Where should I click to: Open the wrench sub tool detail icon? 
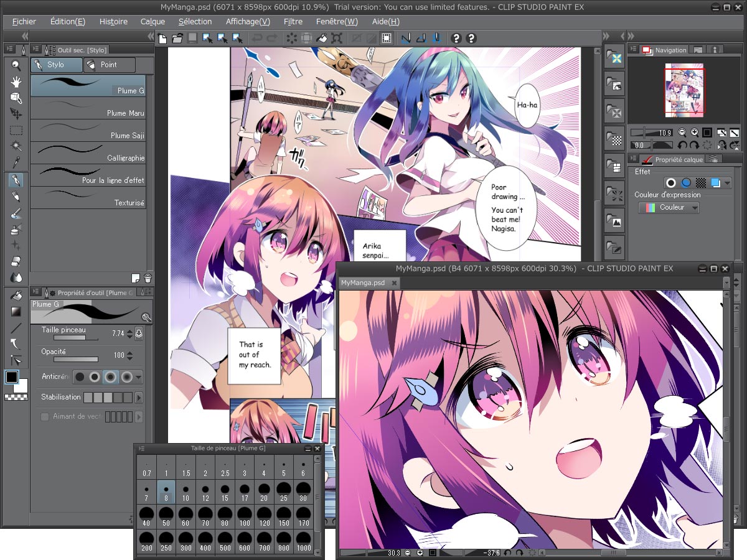point(146,317)
